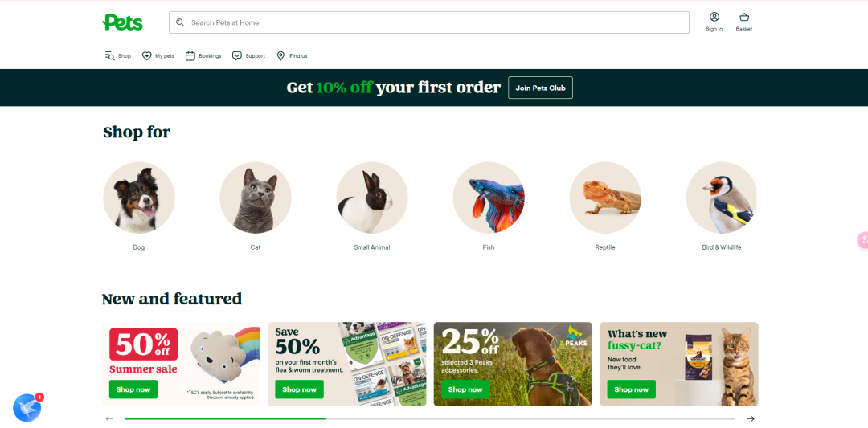Click the blue bird chat widget icon
The image size is (868, 428).
[27, 408]
